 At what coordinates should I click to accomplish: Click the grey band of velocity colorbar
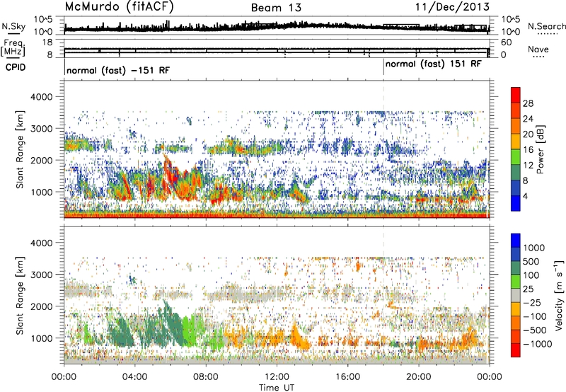click(x=516, y=295)
